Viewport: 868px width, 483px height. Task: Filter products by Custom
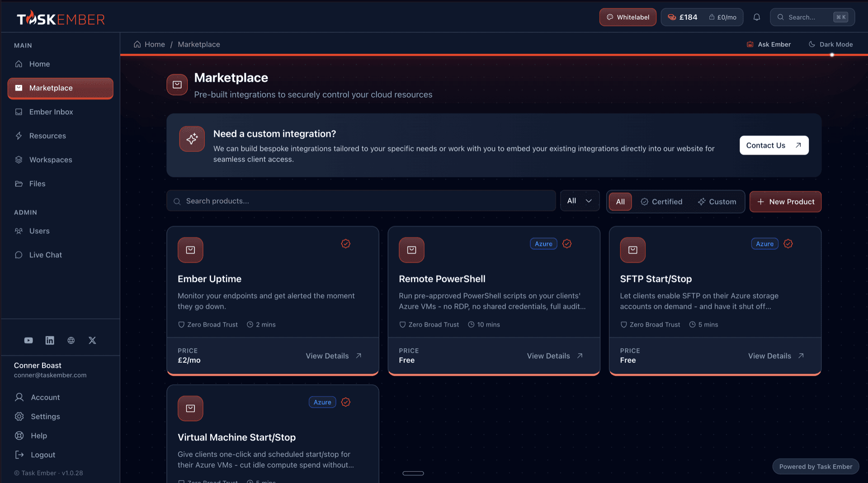pyautogui.click(x=717, y=202)
